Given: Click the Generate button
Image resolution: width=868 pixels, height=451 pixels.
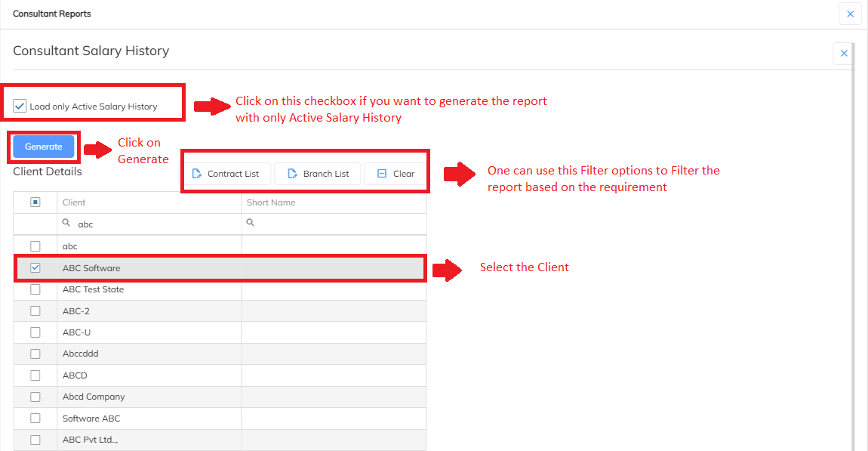Looking at the screenshot, I should pos(44,147).
